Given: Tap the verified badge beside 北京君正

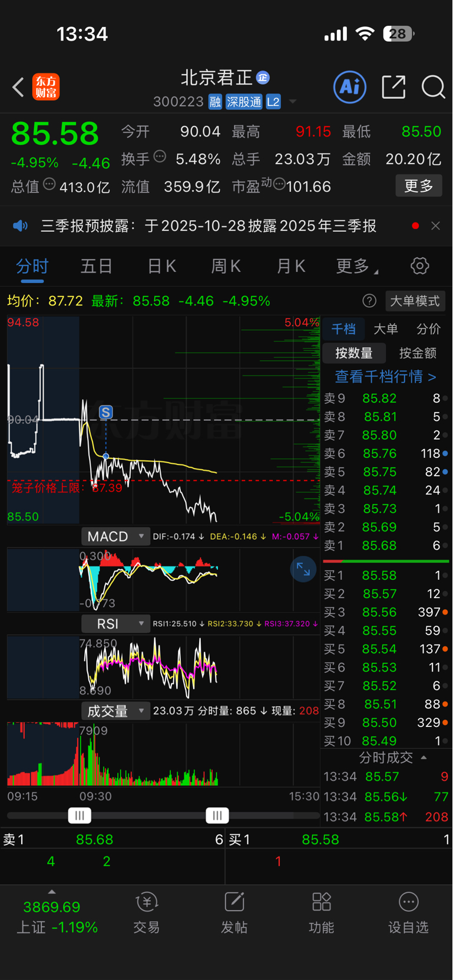Looking at the screenshot, I should 263,77.
